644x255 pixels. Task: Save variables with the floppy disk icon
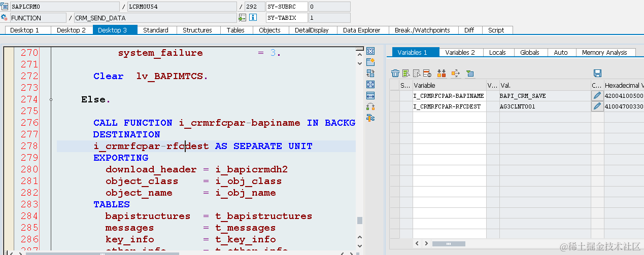tap(597, 74)
